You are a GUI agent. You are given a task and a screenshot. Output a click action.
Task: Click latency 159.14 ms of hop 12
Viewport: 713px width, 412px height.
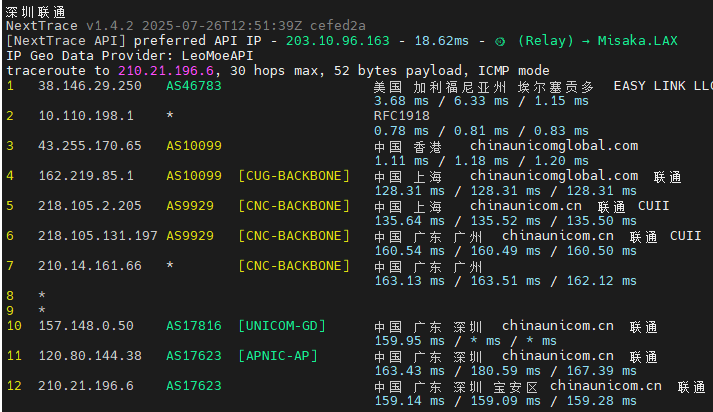(x=409, y=401)
